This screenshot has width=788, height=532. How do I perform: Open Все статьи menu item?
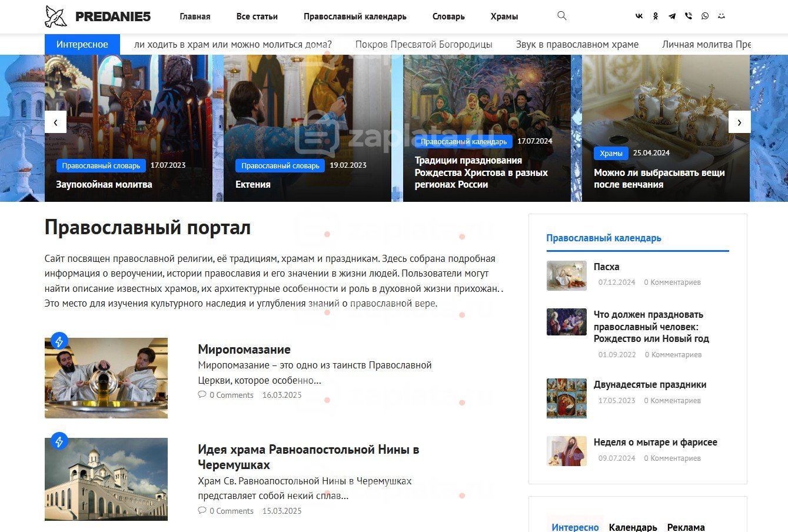(257, 16)
